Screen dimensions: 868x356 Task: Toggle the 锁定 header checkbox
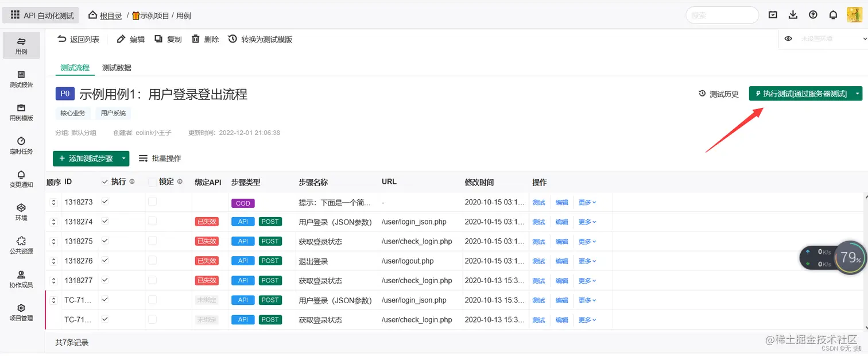152,181
